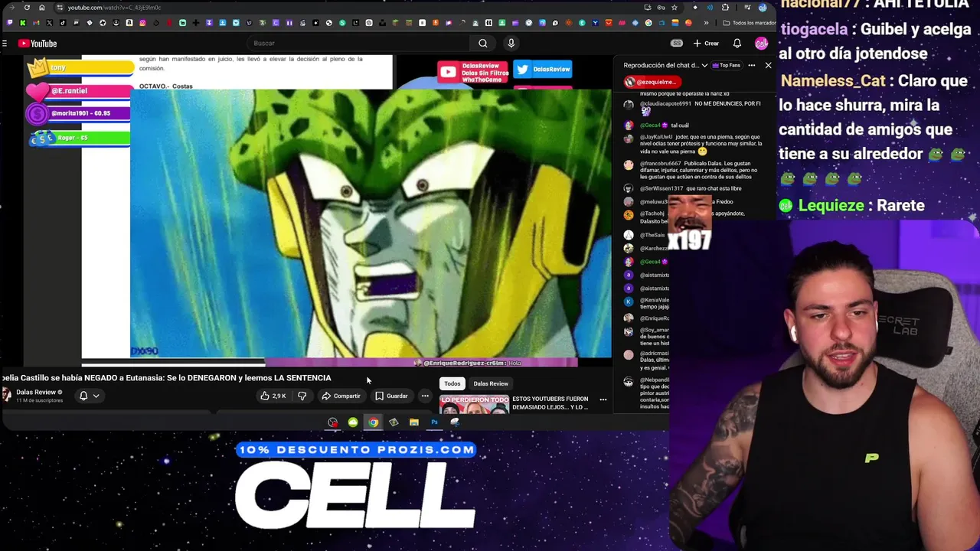Open the browser extensions puzzle icon
Image resolution: width=980 pixels, height=551 pixels.
coord(725,8)
